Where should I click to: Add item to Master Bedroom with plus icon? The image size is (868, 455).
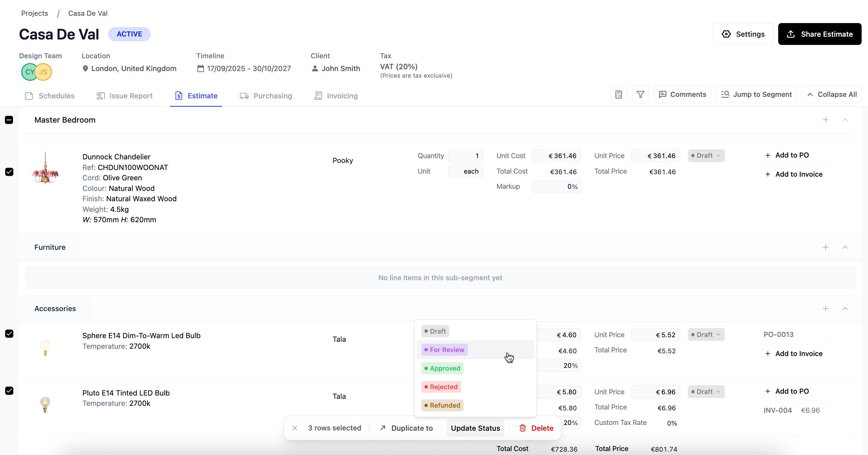(826, 120)
